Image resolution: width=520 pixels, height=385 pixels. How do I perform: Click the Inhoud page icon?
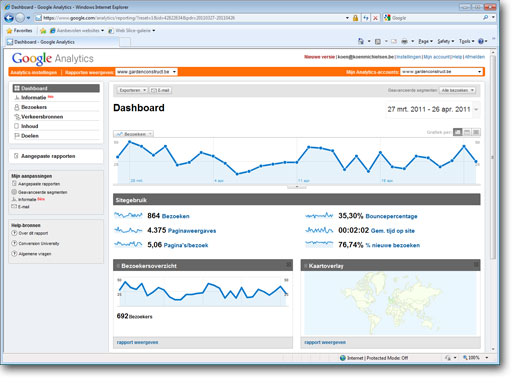click(x=16, y=126)
